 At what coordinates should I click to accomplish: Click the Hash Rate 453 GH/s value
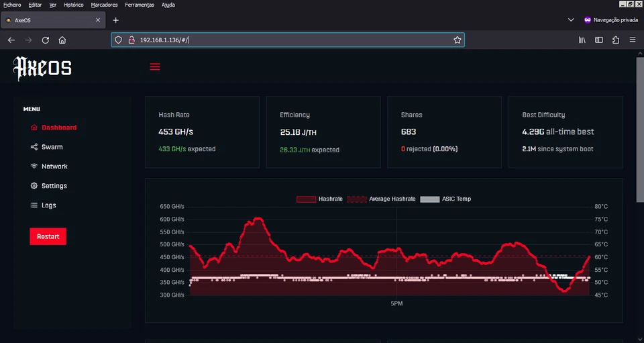(176, 132)
